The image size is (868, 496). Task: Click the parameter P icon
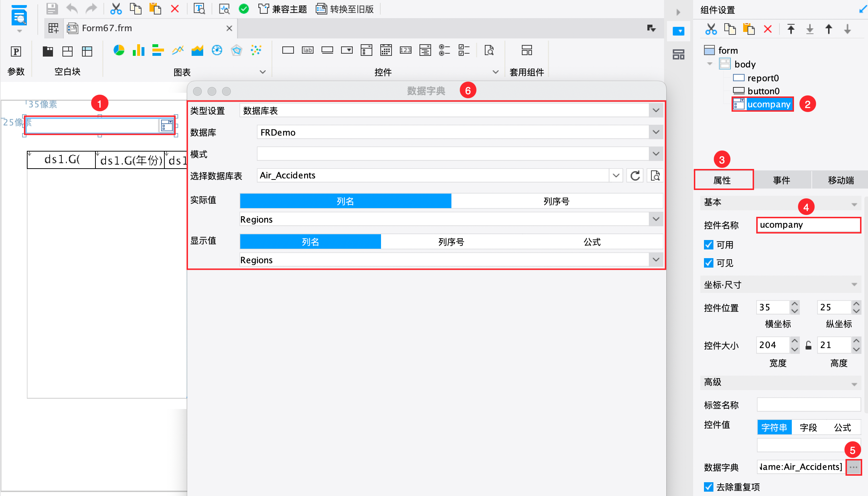16,51
